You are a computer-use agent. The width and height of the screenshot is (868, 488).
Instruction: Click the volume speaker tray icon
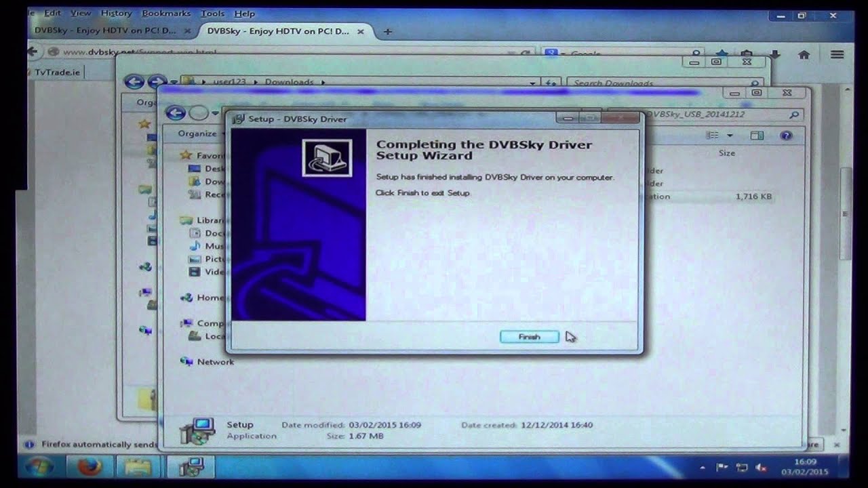click(761, 468)
